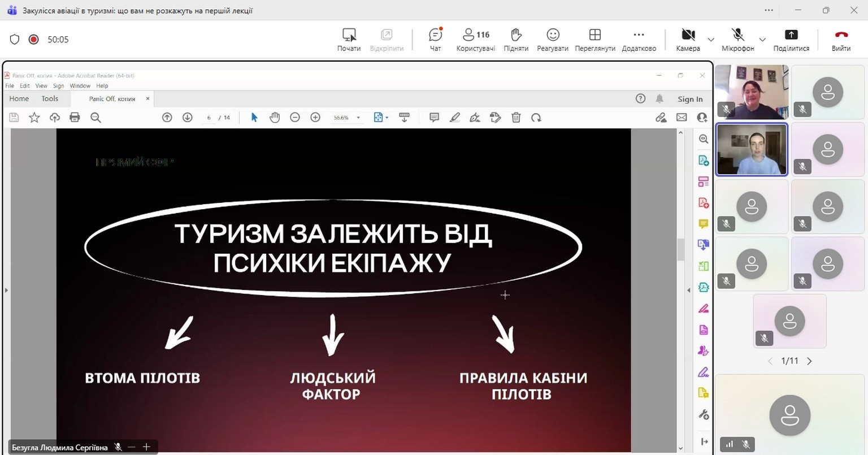Screen dimensions: 868x455
Task: Change the meeting view via Переглянути
Action: 594,39
